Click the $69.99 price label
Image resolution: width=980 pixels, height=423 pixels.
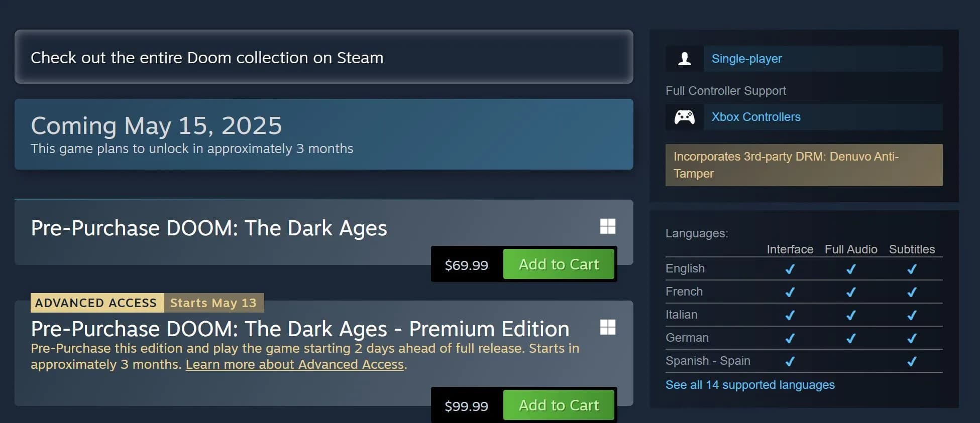coord(466,265)
